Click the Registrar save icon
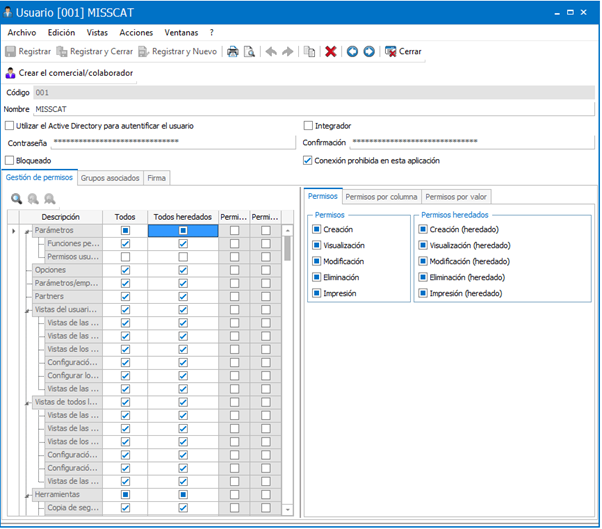This screenshot has width=602, height=529. (10, 51)
